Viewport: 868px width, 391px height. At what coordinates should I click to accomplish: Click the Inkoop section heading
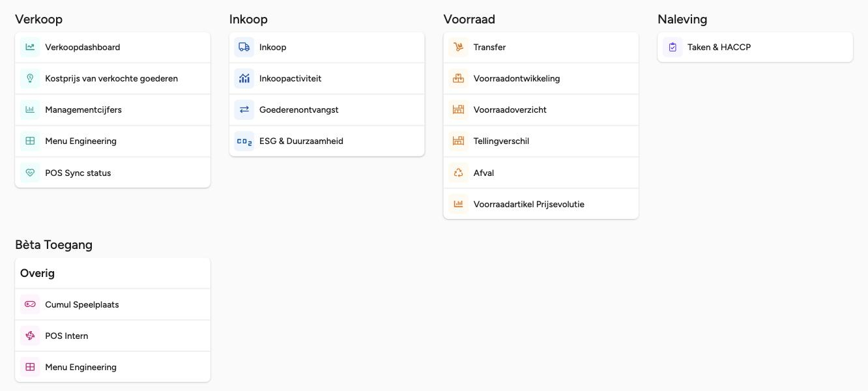(248, 20)
